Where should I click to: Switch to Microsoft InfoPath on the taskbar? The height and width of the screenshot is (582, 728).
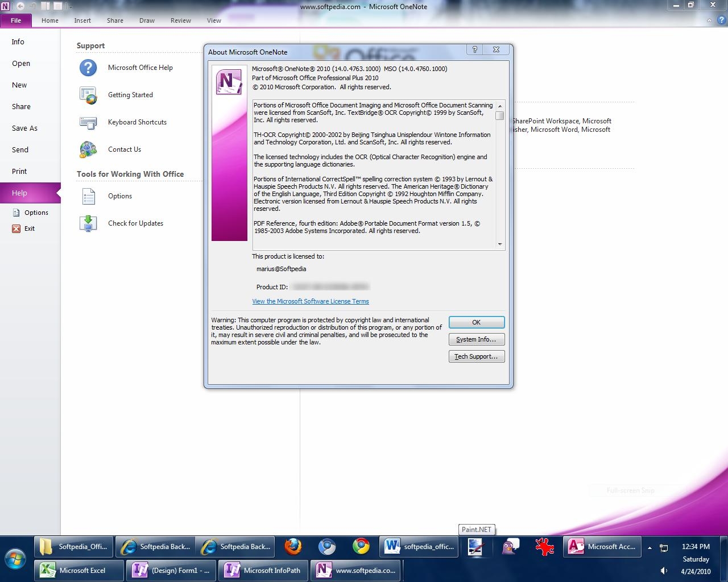263,570
